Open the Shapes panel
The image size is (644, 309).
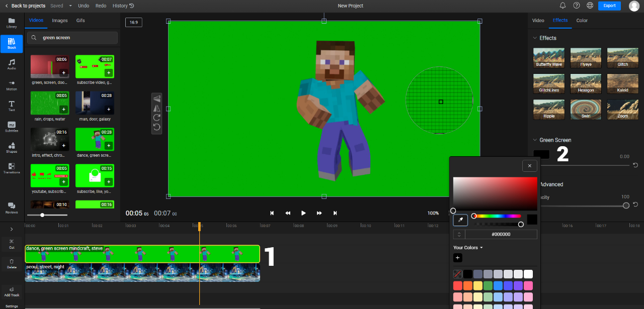(12, 147)
